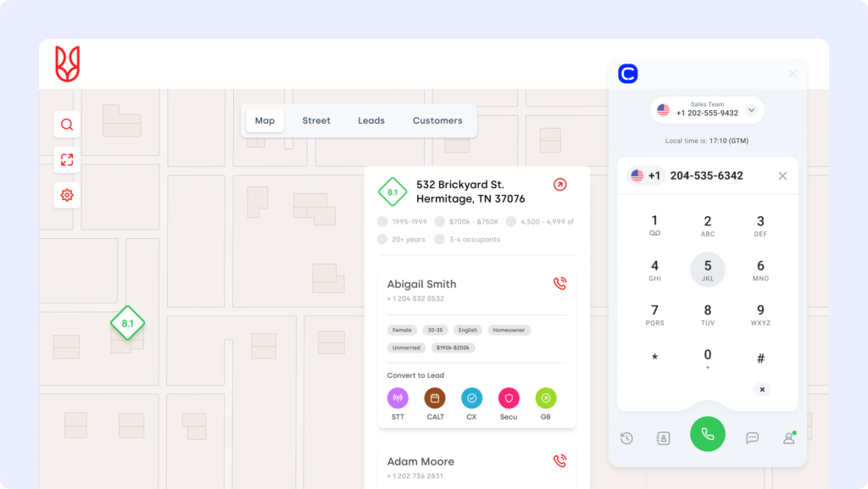Click the 8.1 score marker on map

pyautogui.click(x=127, y=324)
